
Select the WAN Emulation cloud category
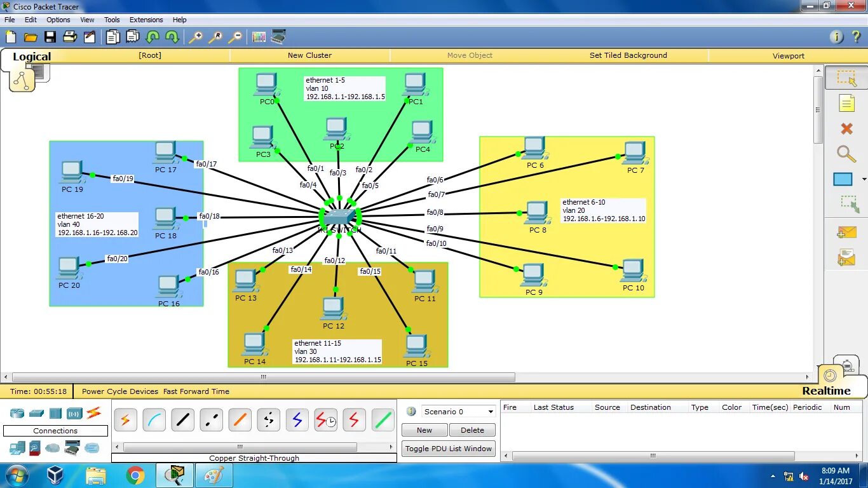(53, 448)
